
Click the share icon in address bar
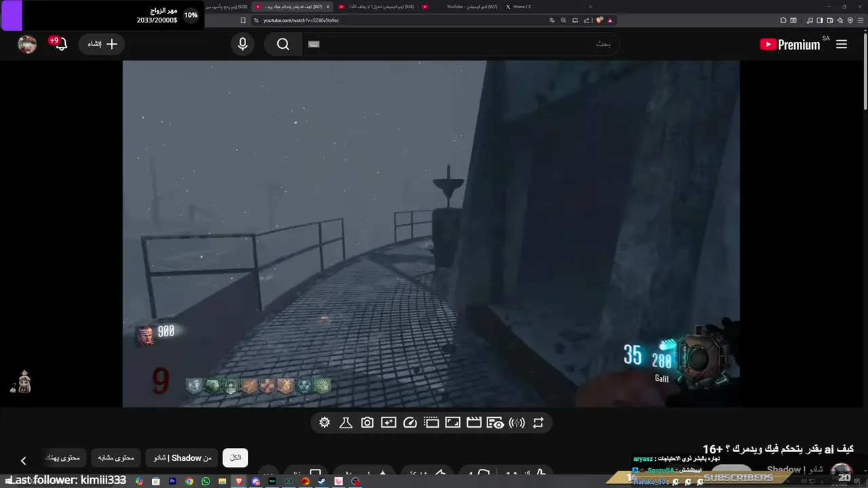(587, 20)
